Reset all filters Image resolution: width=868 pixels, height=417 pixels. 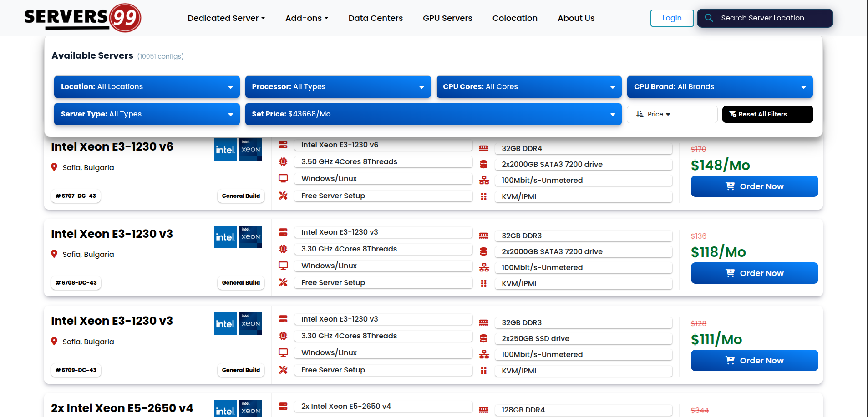(x=767, y=114)
